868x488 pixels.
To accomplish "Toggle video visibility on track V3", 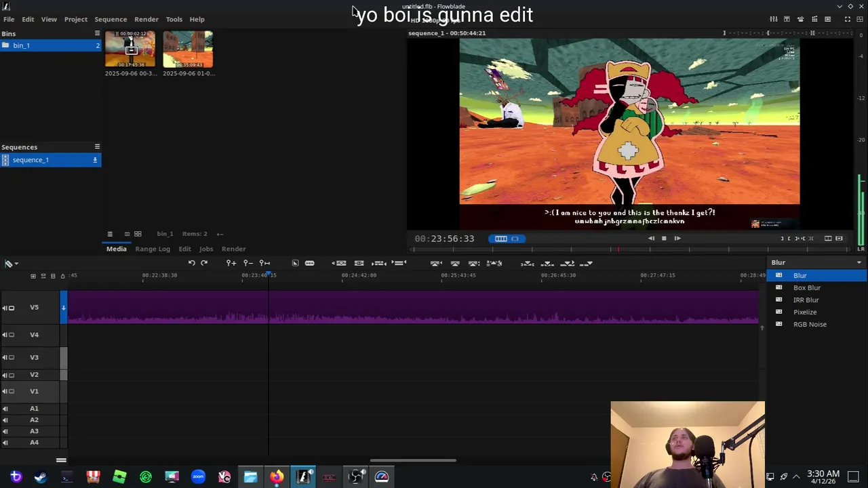I will 12,357.
